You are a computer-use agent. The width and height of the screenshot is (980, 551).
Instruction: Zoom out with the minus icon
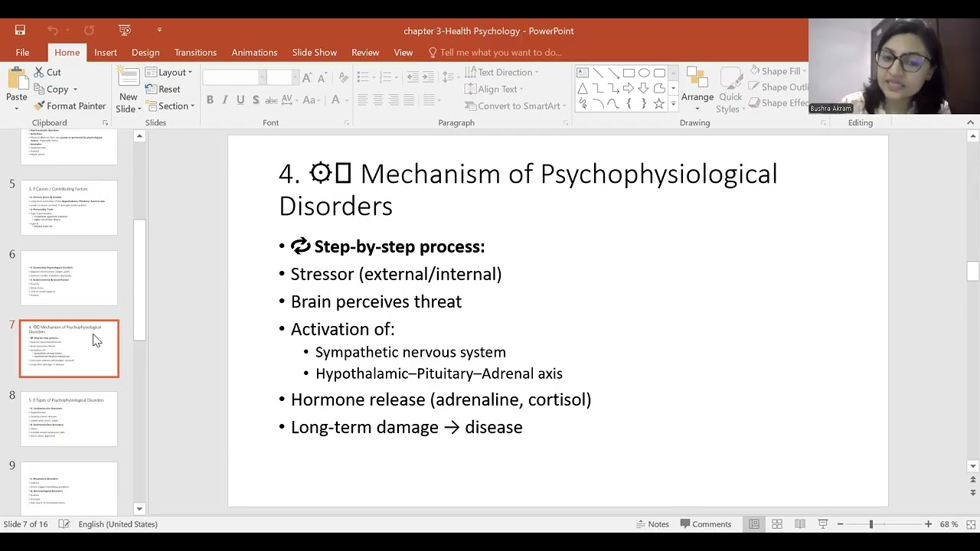point(840,524)
